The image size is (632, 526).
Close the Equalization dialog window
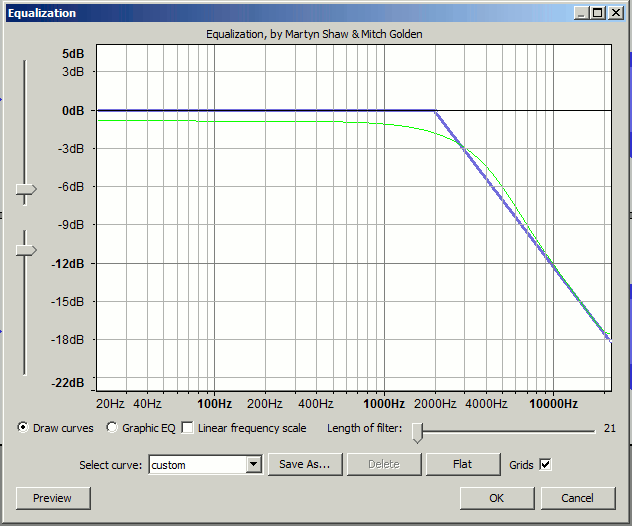[x=617, y=13]
